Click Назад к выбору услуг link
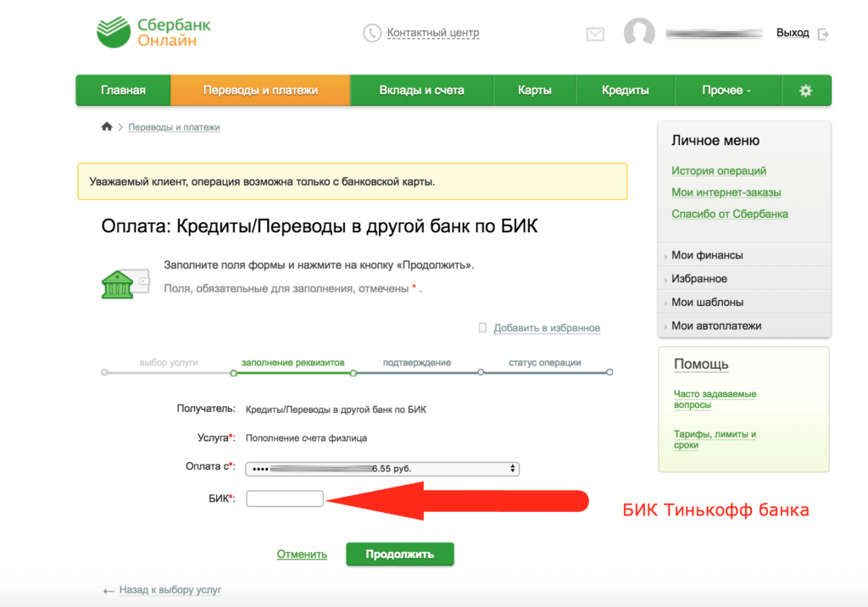Viewport: 868px width, 607px height. pos(170,590)
